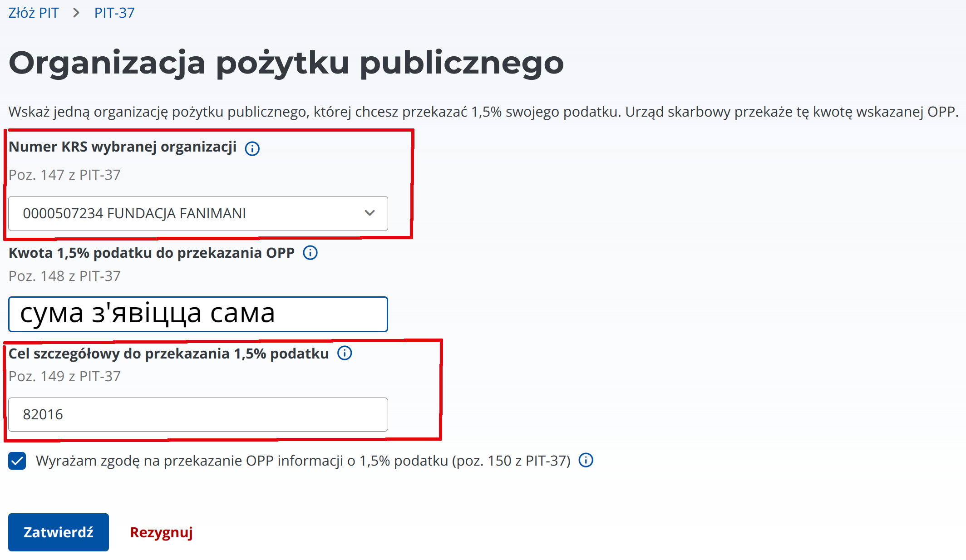This screenshot has width=966, height=560.
Task: Click the Cel szczegółowy field containing 82016
Action: (x=198, y=414)
